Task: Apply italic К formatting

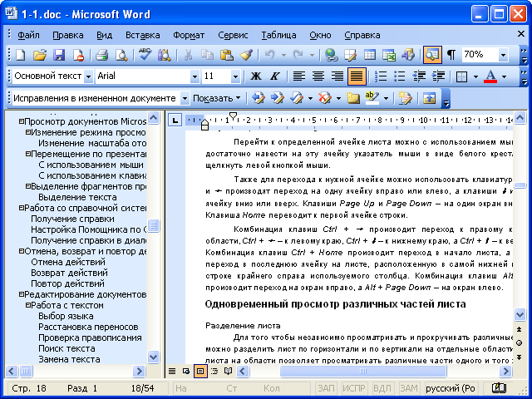Action: click(273, 76)
